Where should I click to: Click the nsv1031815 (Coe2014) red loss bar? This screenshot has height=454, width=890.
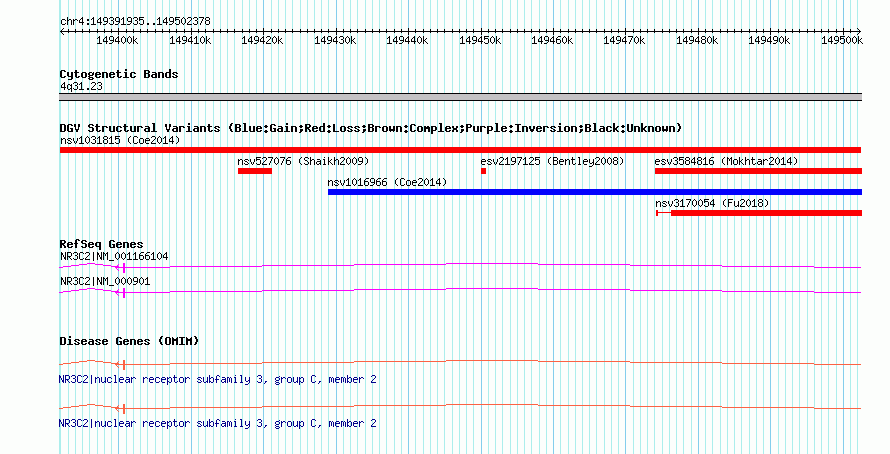pos(460,150)
